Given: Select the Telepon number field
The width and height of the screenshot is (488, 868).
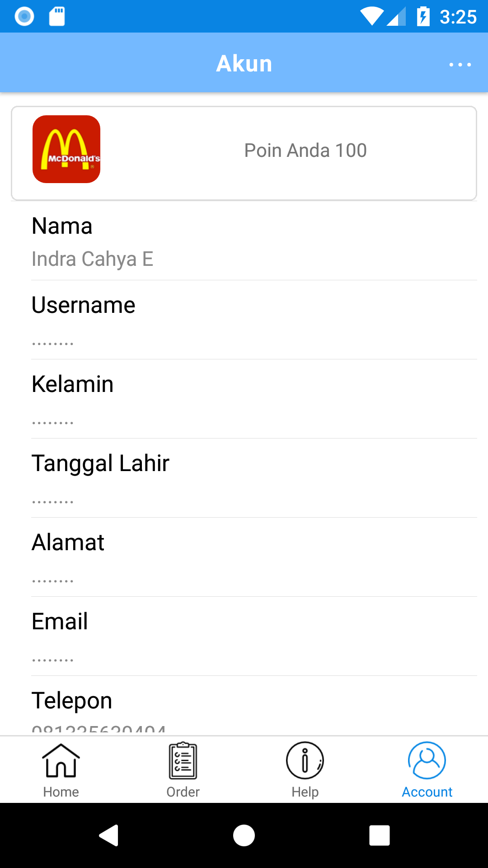Looking at the screenshot, I should [x=99, y=729].
